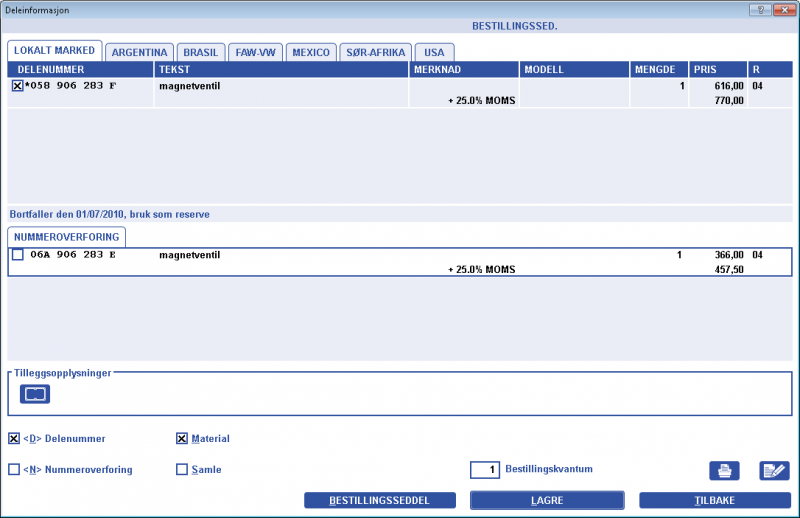
Task: Select the NUMMEROVERFORING tab
Action: (x=67, y=237)
